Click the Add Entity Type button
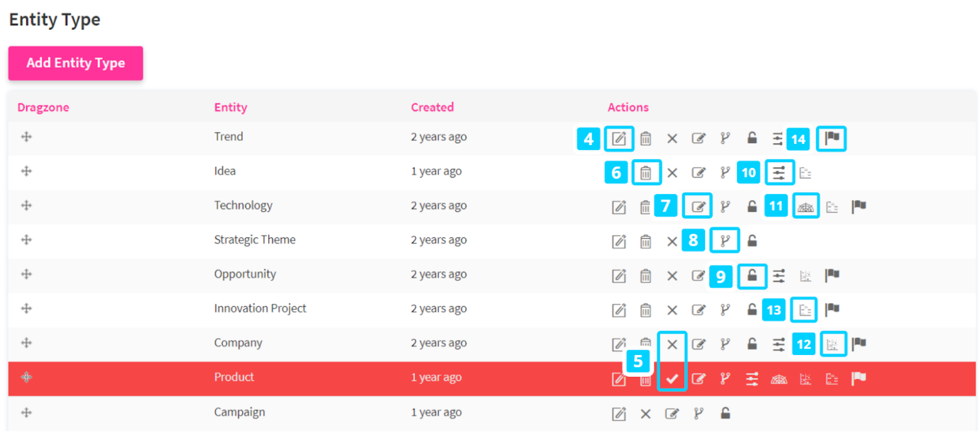The width and height of the screenshot is (980, 436). (x=75, y=63)
